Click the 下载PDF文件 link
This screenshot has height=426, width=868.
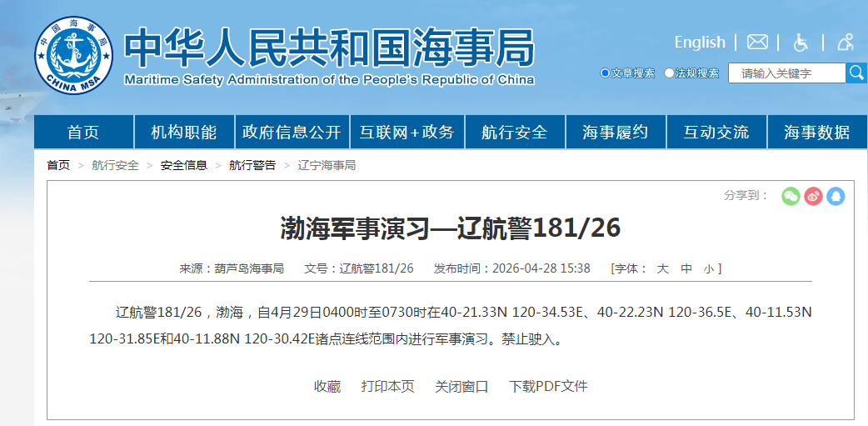click(548, 386)
